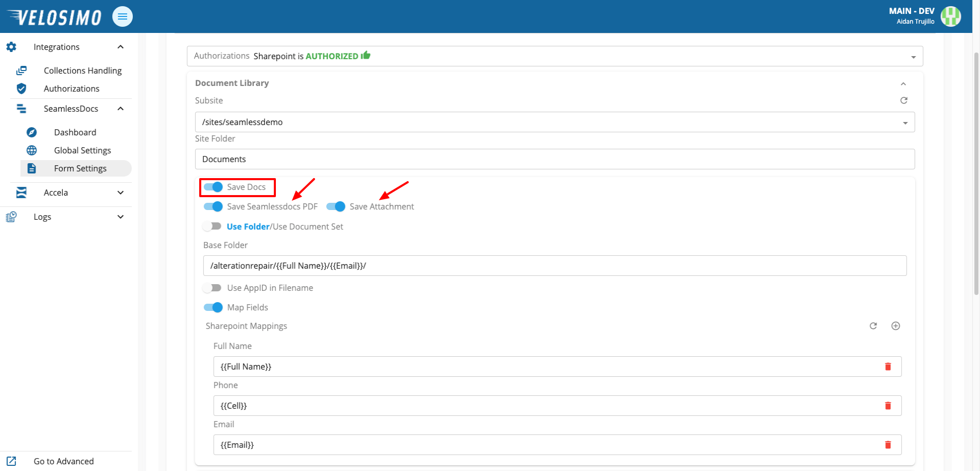Screen dimensions: 980x471
Task: Click the Velosimo logo
Action: pyautogui.click(x=55, y=17)
